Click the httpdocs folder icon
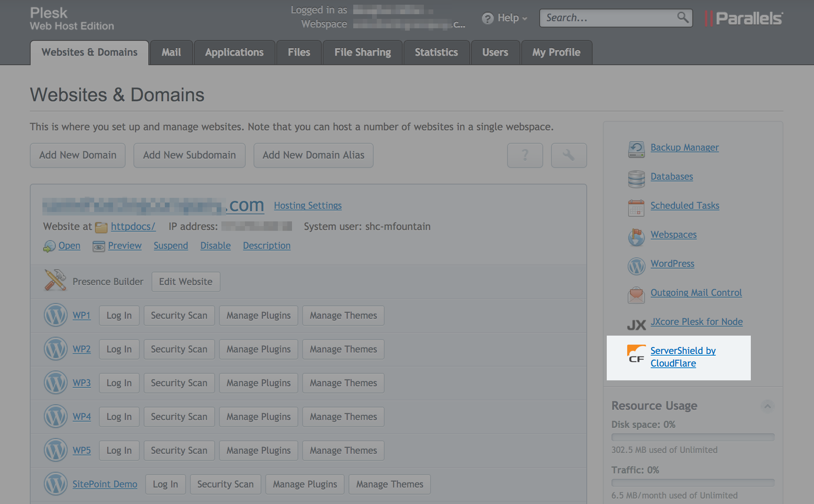The width and height of the screenshot is (814, 504). pos(101,227)
